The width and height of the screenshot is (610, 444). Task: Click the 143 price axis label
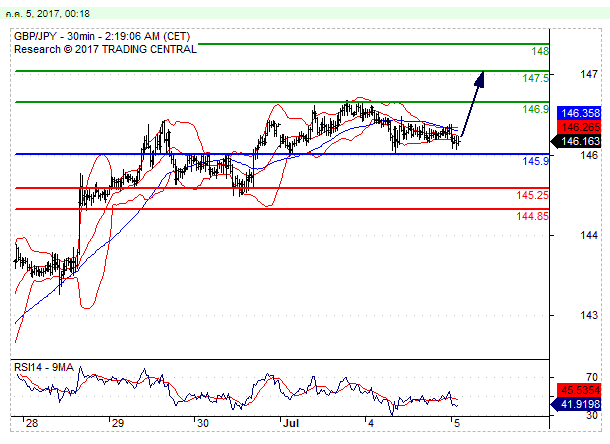[x=589, y=315]
